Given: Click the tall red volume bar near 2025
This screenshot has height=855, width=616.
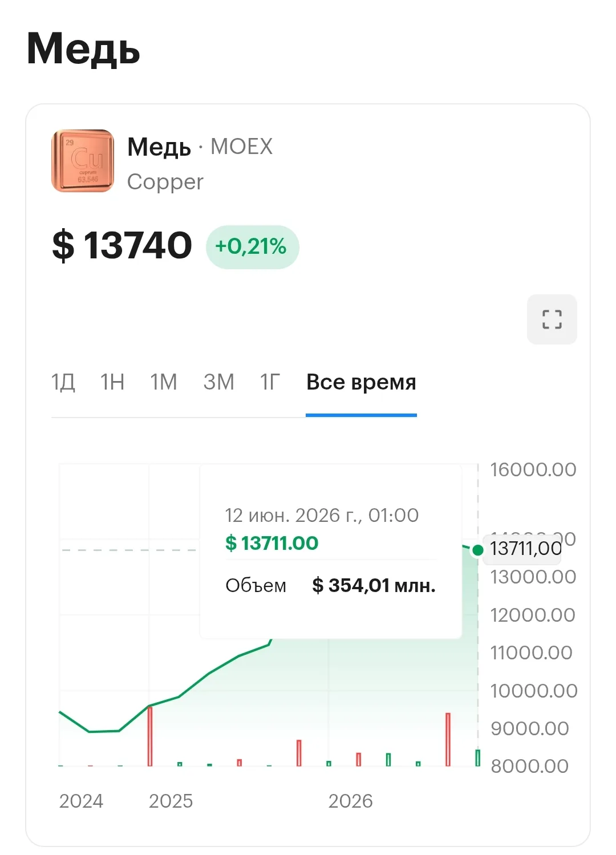Looking at the screenshot, I should (x=150, y=736).
